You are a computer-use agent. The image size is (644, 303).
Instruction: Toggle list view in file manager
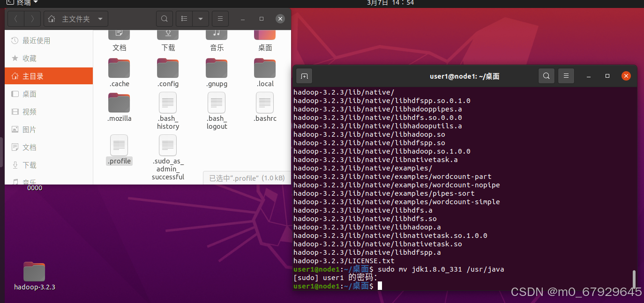184,19
